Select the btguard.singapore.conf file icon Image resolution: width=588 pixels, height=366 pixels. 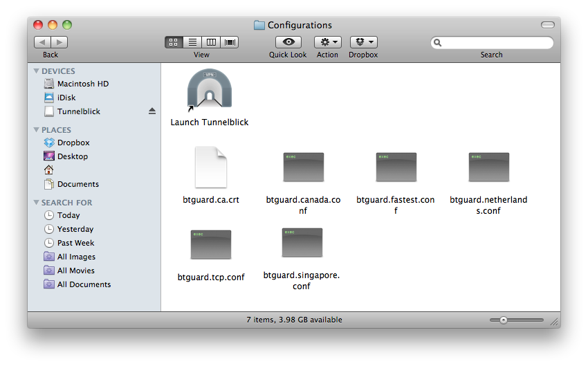pos(302,243)
